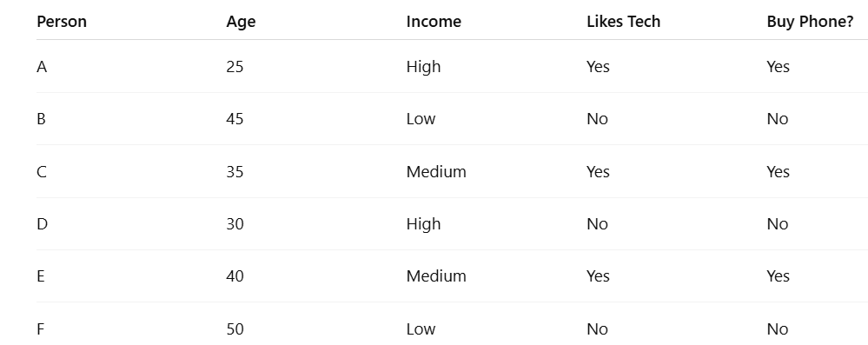
Task: Select Likes Tech No in row B
Action: pyautogui.click(x=597, y=119)
